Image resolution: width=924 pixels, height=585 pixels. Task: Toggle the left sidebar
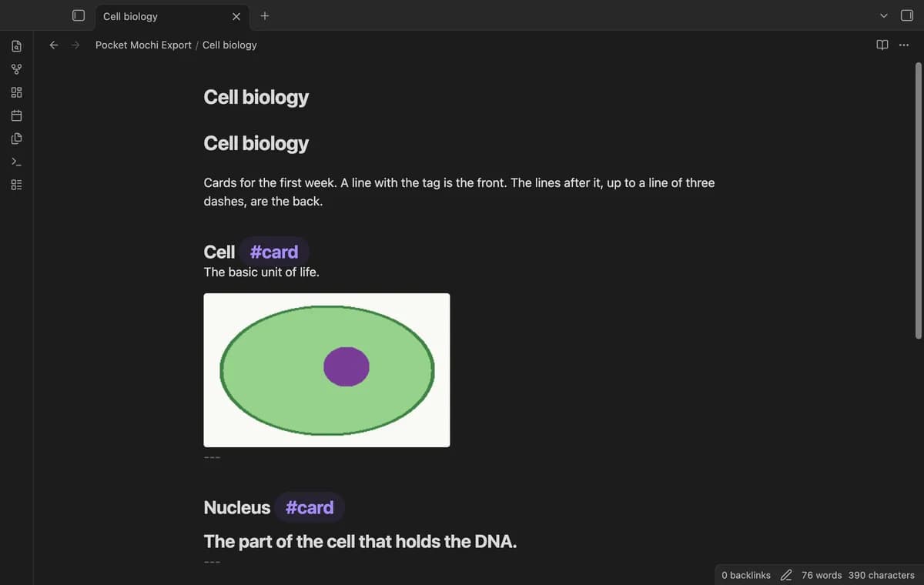78,15
